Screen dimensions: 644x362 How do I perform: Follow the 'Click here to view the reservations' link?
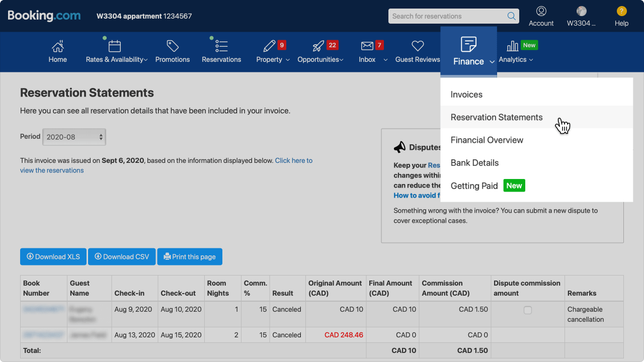(293, 160)
